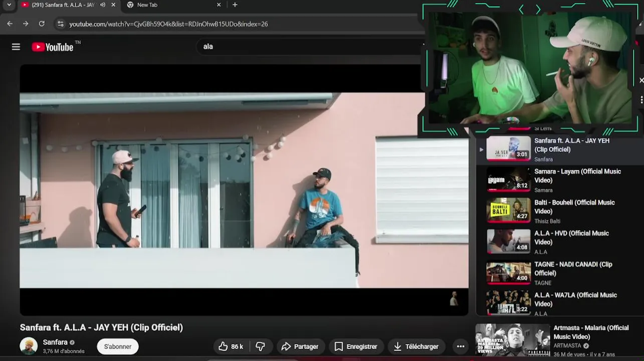Go forward using the browser forward arrow
Image resolution: width=644 pixels, height=361 pixels.
(x=26, y=24)
